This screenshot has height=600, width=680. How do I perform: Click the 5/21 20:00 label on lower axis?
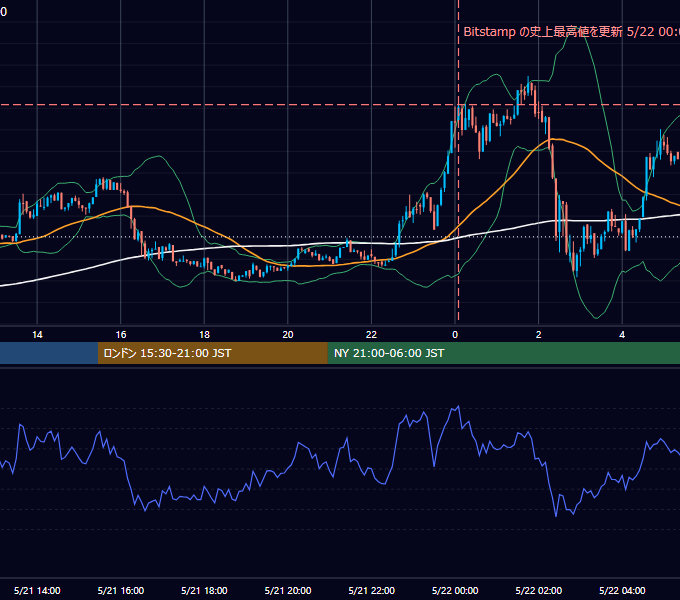pyautogui.click(x=288, y=590)
